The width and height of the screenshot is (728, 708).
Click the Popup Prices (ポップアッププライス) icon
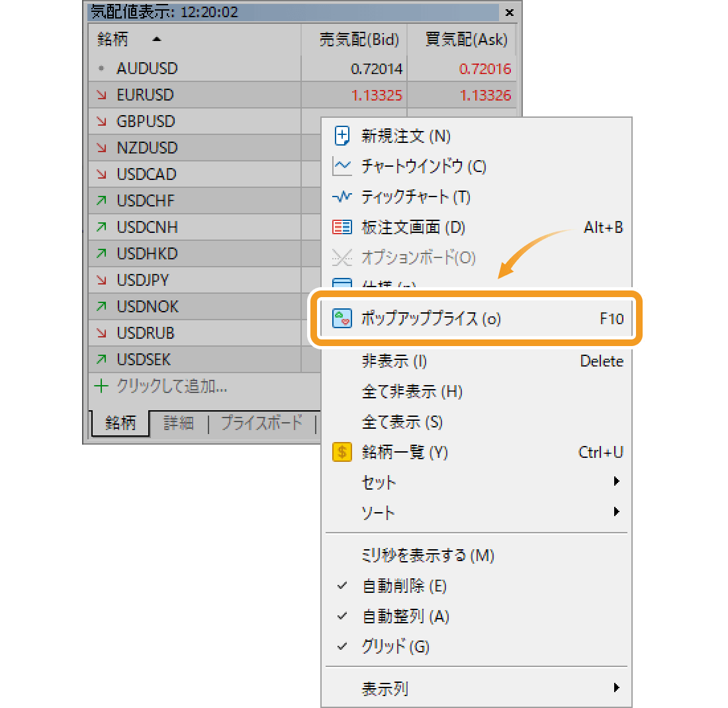(x=342, y=318)
